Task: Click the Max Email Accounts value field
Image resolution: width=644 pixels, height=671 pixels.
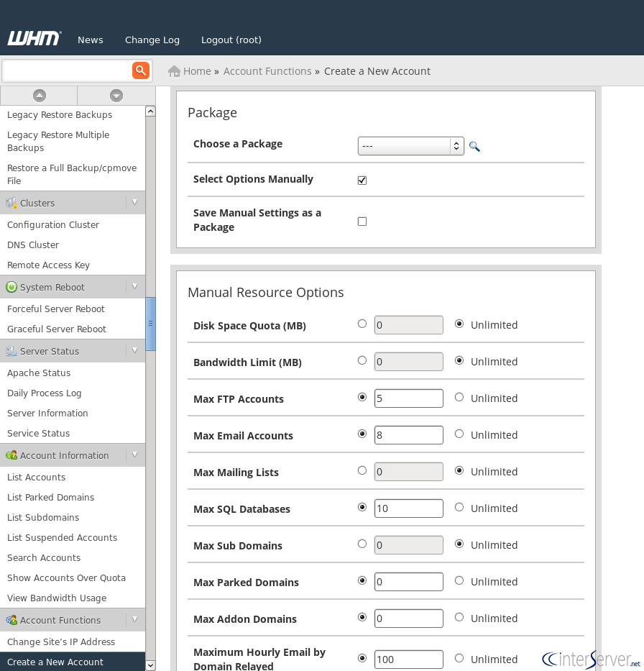Action: coord(409,435)
